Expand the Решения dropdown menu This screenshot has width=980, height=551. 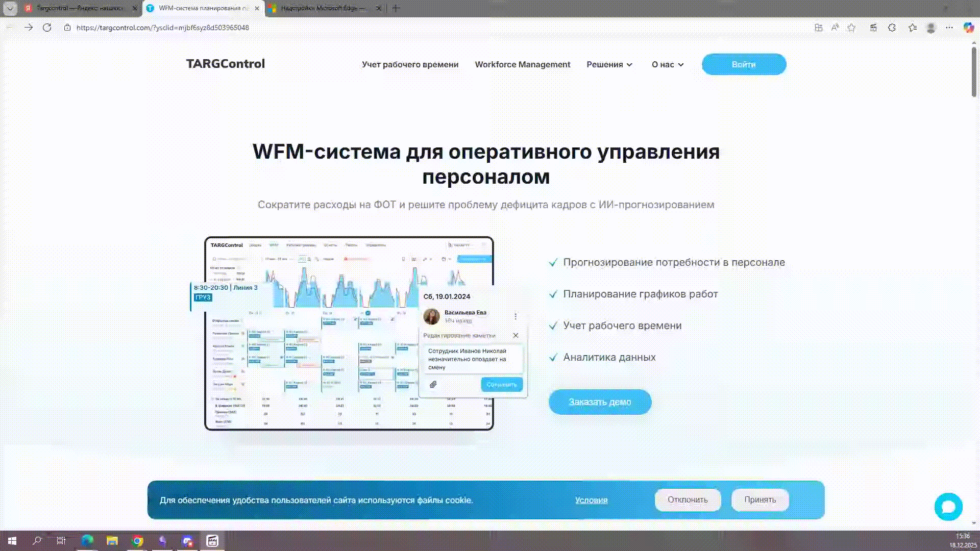coord(609,64)
